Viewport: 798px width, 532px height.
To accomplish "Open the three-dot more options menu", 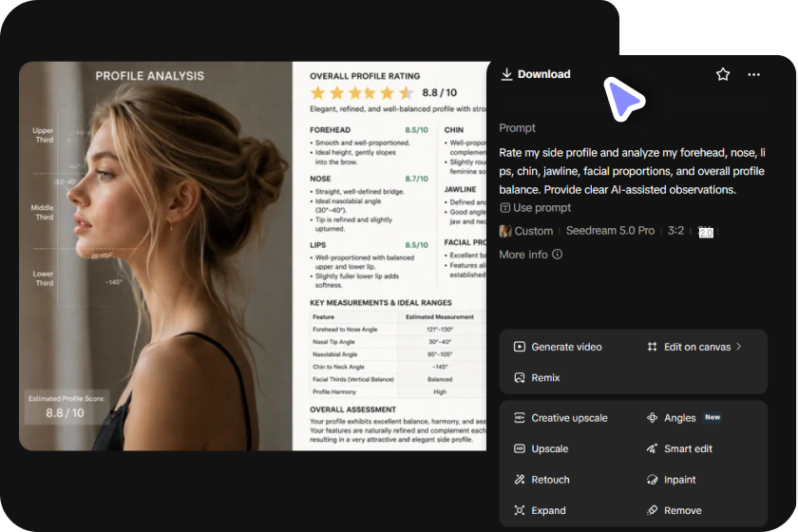I will pos(753,74).
